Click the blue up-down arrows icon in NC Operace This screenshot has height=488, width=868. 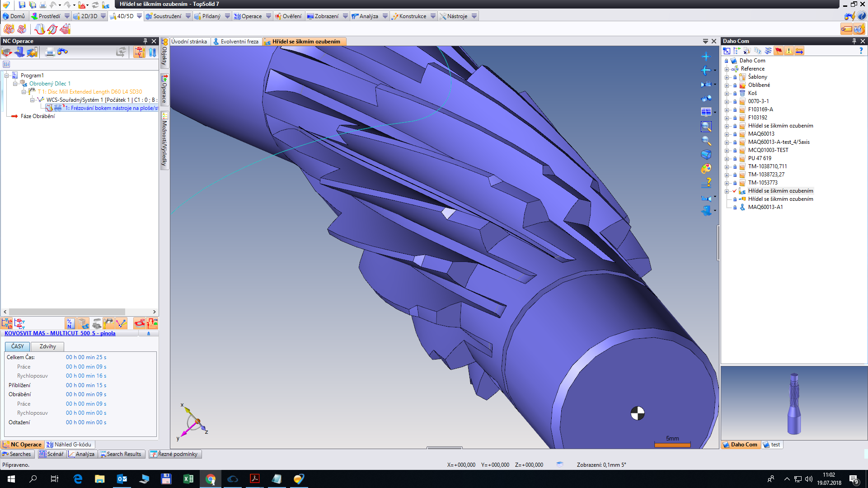click(152, 52)
